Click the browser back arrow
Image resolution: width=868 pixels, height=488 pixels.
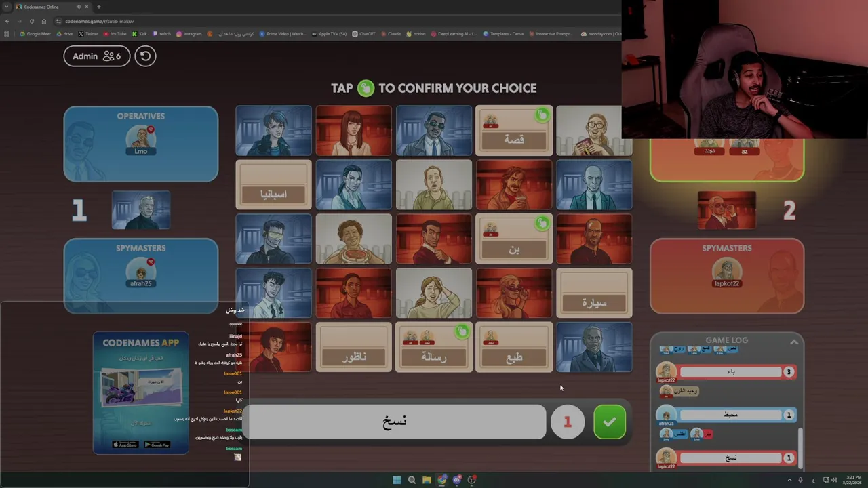coord(7,21)
